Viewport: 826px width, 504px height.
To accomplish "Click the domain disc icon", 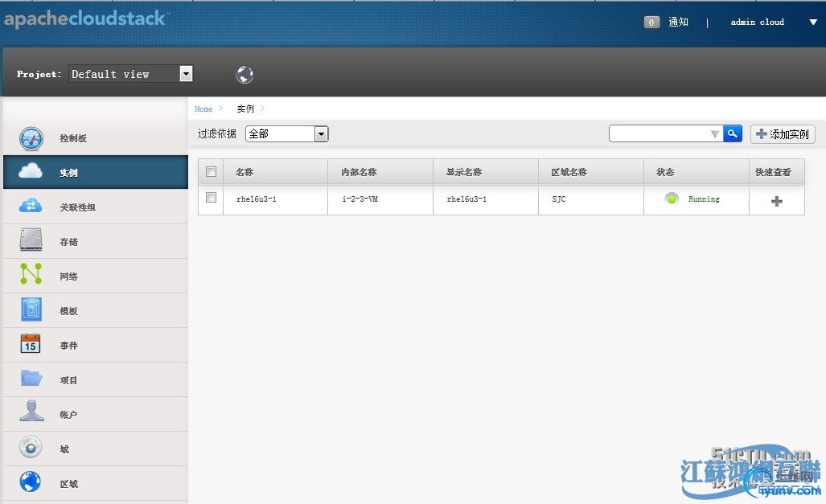I will [31, 447].
